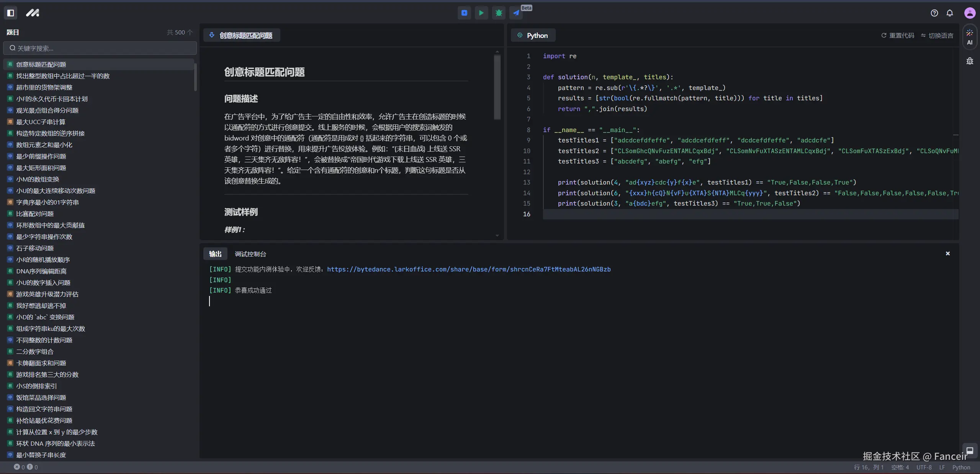Open the bytedance larkoffice feedback link
The width and height of the screenshot is (980, 474).
469,269
